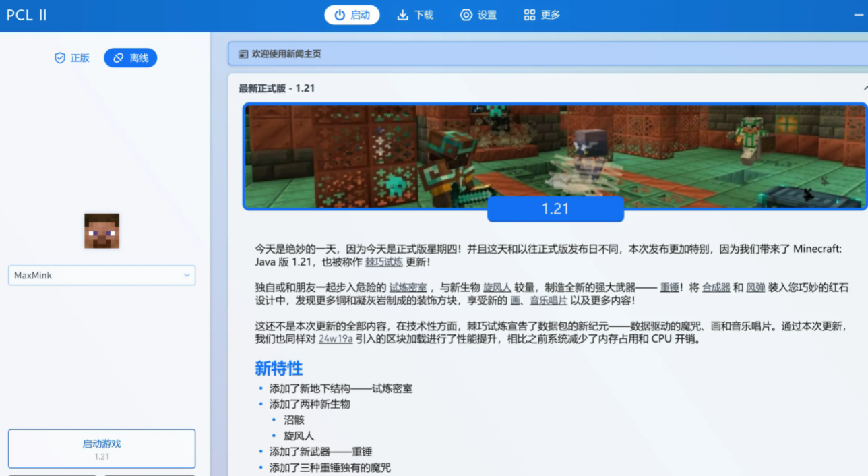This screenshot has width=868, height=476.
Task: Open the 试炼密室 link
Action: (x=408, y=287)
